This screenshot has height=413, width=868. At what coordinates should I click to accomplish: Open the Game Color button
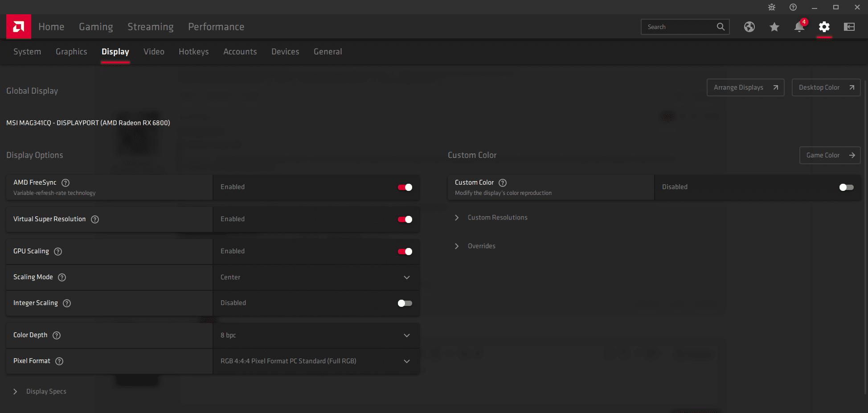[830, 155]
